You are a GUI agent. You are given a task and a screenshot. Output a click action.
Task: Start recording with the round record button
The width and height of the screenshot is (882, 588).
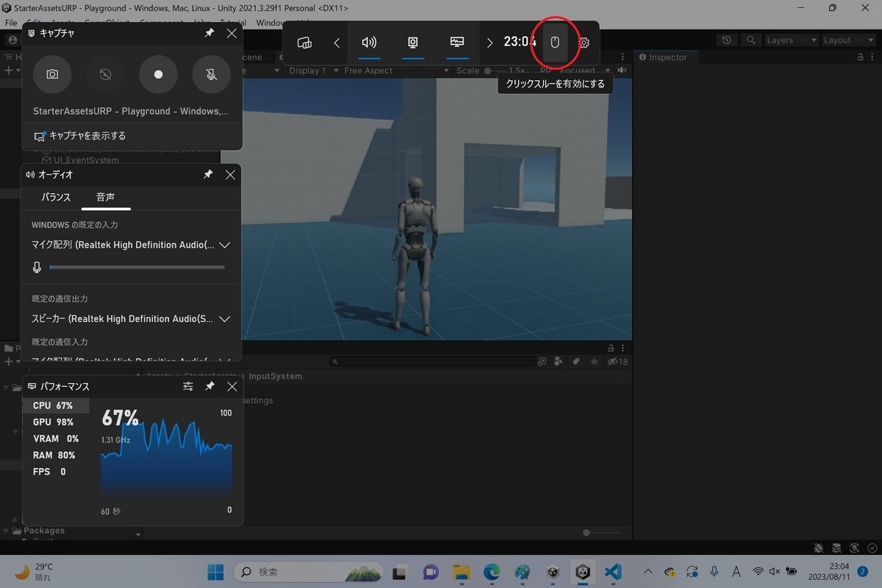point(158,74)
